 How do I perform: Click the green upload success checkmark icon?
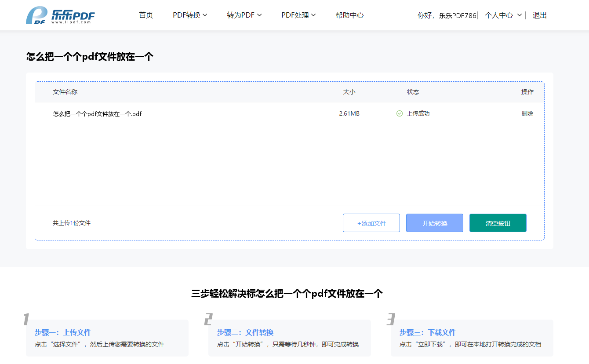(x=400, y=113)
